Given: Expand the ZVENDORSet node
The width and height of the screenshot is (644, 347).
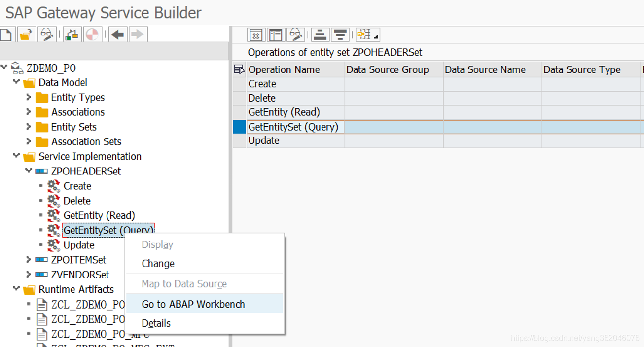Looking at the screenshot, I should (x=29, y=274).
